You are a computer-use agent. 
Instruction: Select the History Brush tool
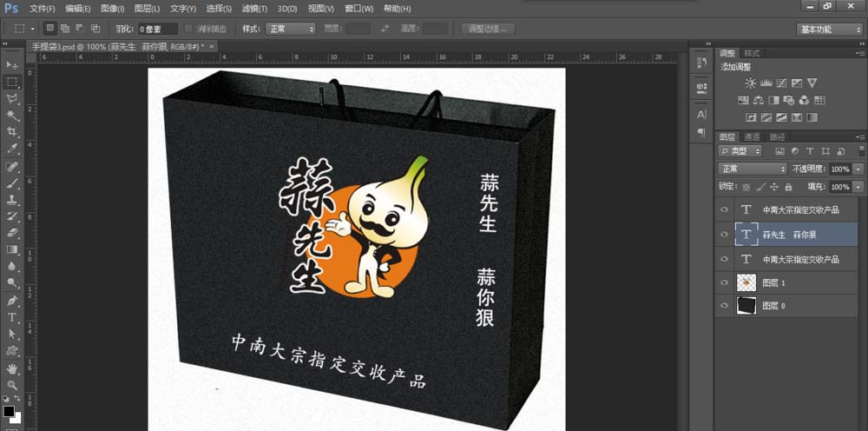click(x=11, y=216)
